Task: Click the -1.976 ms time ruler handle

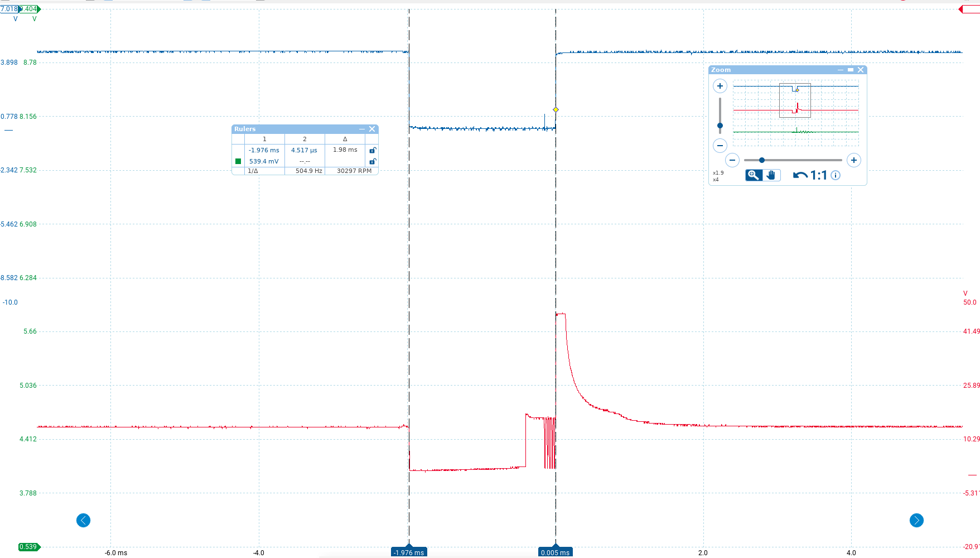Action: coord(409,552)
